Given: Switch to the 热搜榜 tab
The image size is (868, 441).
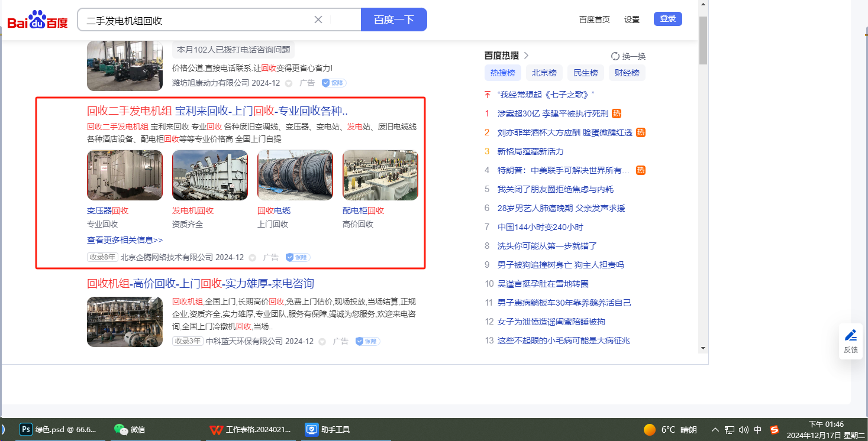Looking at the screenshot, I should point(503,73).
